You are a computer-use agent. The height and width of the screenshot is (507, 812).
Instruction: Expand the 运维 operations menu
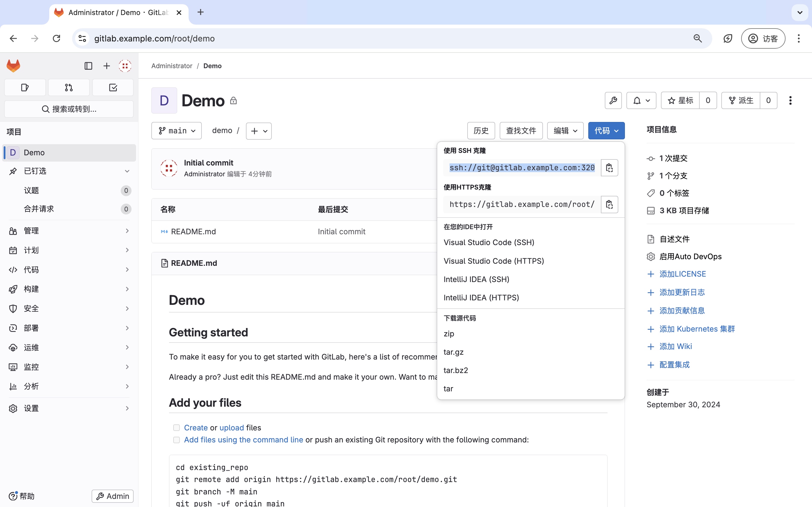(69, 348)
